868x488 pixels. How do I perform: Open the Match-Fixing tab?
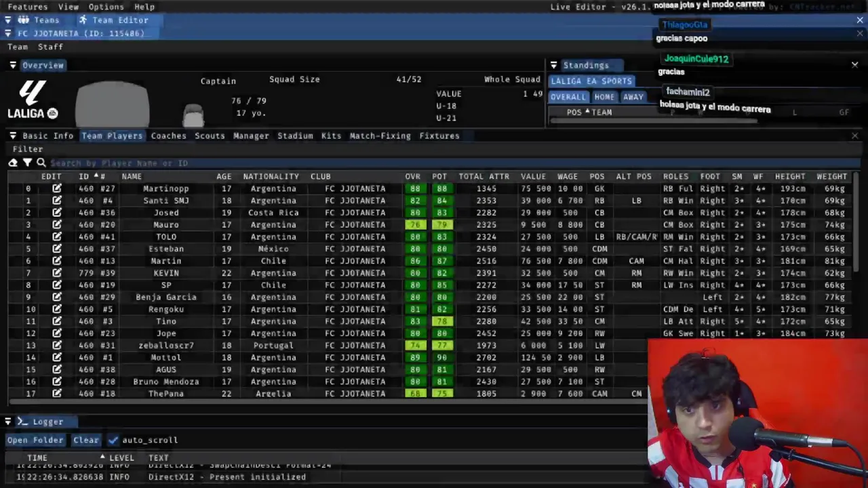pyautogui.click(x=380, y=136)
